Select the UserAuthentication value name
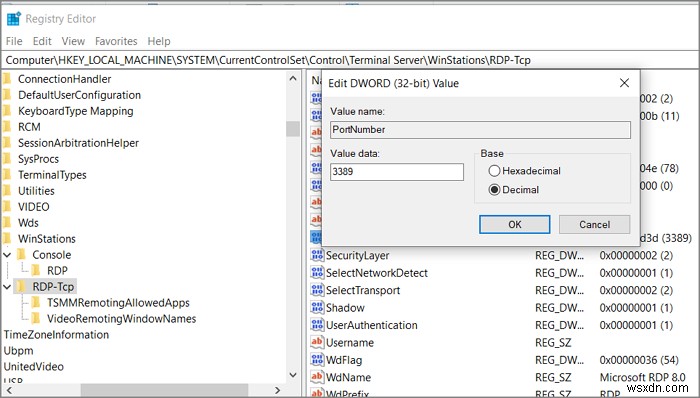The width and height of the screenshot is (700, 398). pyautogui.click(x=372, y=325)
